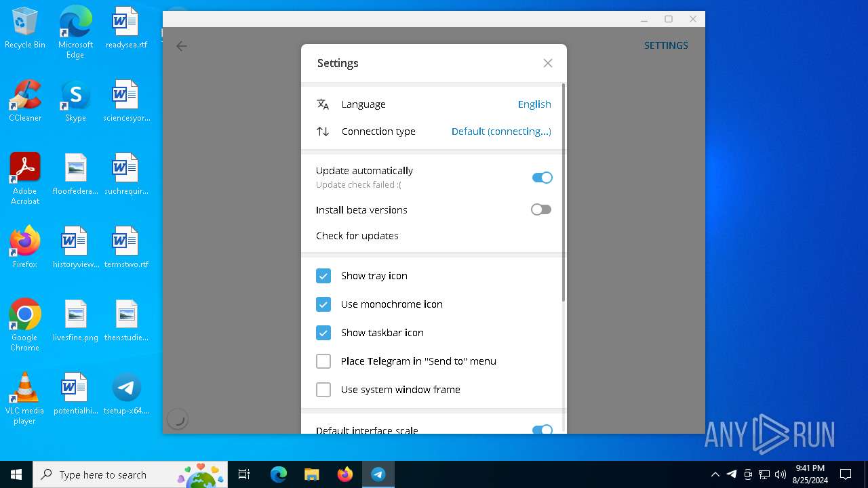
Task: Open the taskbar clock showing 9:41 PM
Action: pyautogui.click(x=810, y=474)
